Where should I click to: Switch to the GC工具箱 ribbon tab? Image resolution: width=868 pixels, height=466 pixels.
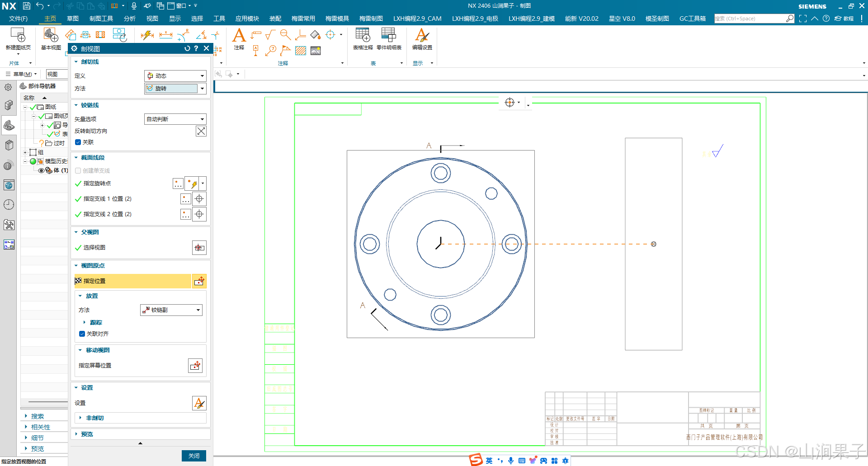693,19
